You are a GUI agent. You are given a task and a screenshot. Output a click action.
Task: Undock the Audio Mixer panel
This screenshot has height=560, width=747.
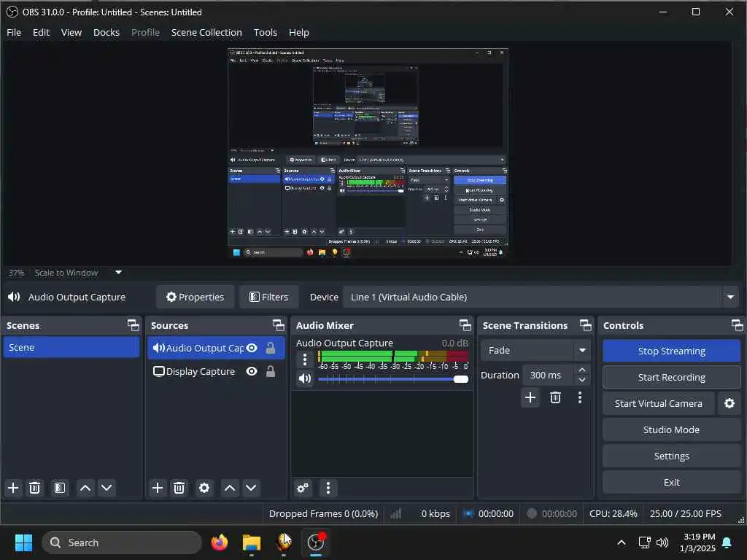465,325
